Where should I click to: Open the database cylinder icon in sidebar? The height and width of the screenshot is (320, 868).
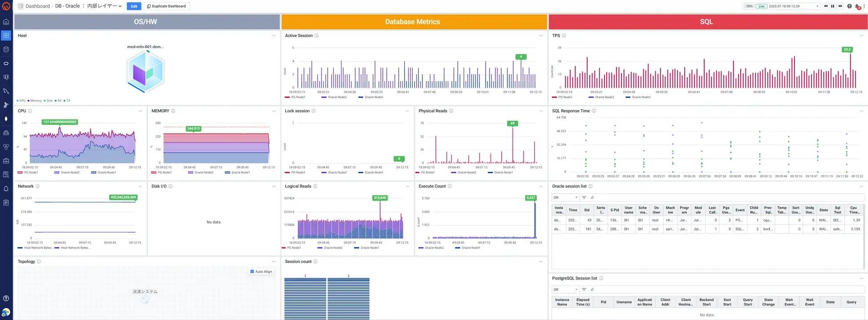coord(6,49)
